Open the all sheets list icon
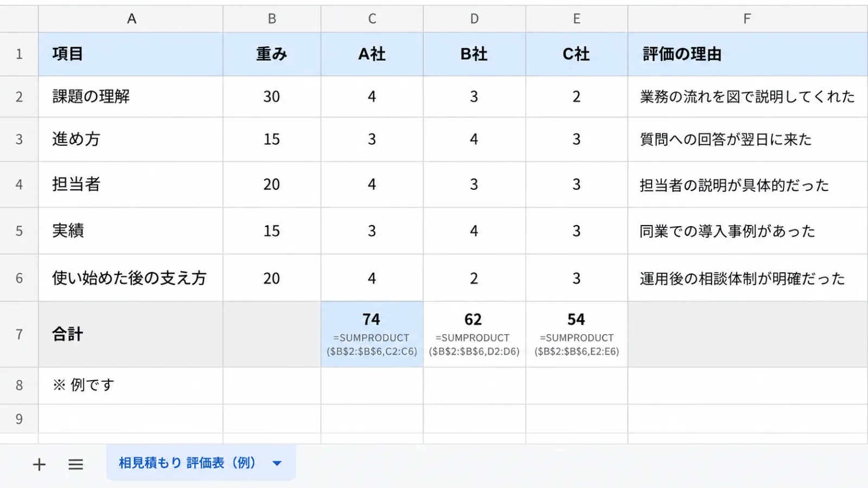 tap(75, 465)
